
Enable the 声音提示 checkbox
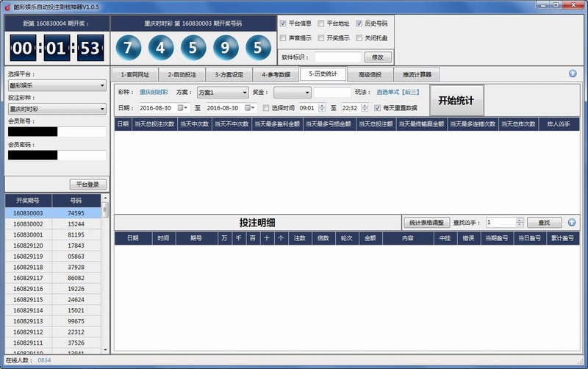point(283,38)
